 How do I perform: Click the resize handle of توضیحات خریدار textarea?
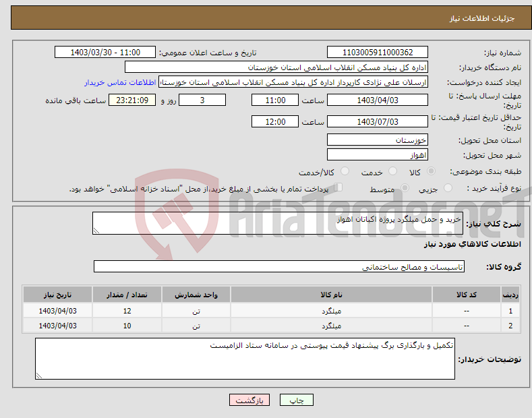click(x=39, y=376)
